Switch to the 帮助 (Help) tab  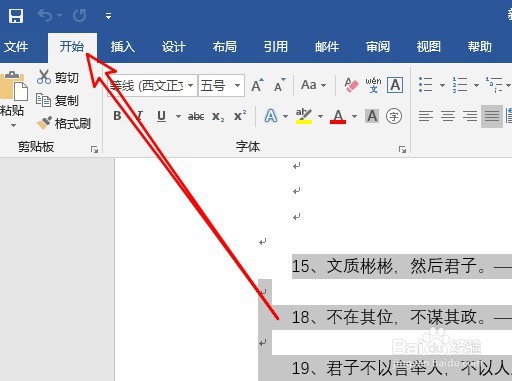pos(480,46)
